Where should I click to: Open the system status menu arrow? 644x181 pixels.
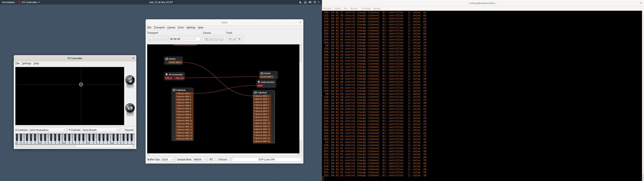[318, 2]
